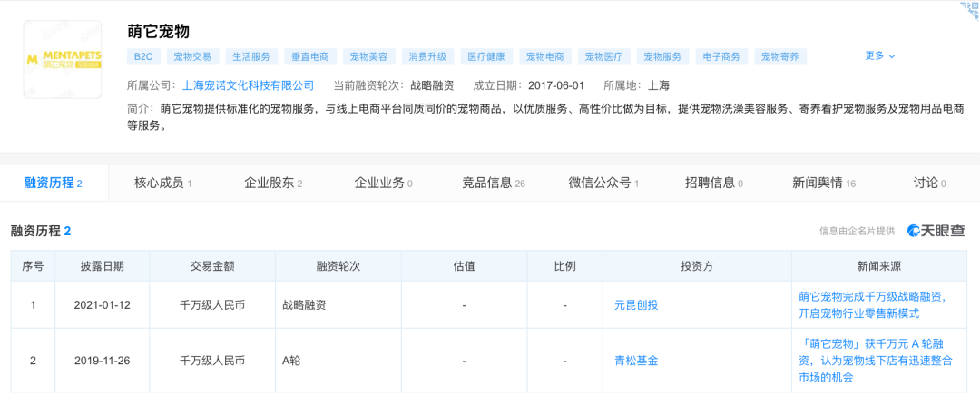
Task: Click the 萌它宠物 company title
Action: (158, 31)
